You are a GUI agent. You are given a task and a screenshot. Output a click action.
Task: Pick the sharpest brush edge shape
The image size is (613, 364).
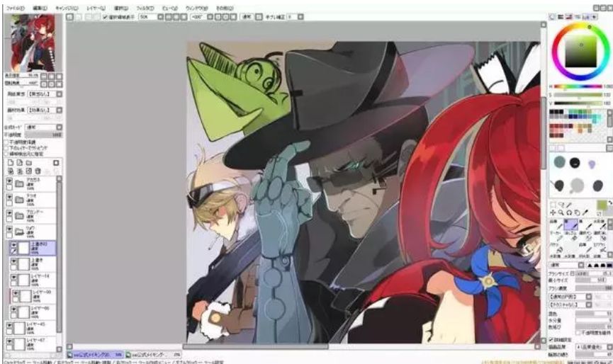(590, 265)
